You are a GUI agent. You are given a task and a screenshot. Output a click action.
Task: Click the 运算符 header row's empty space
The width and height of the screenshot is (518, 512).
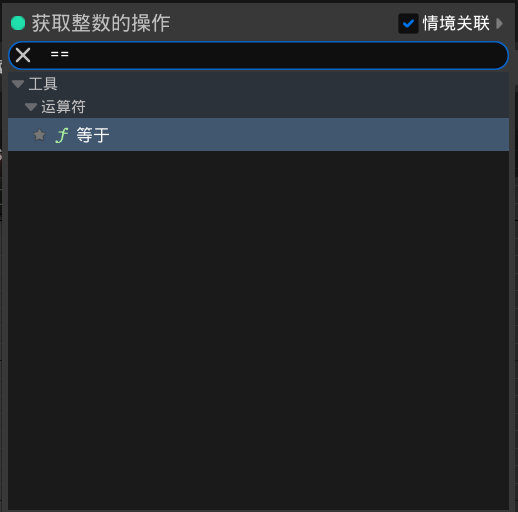coord(297,107)
